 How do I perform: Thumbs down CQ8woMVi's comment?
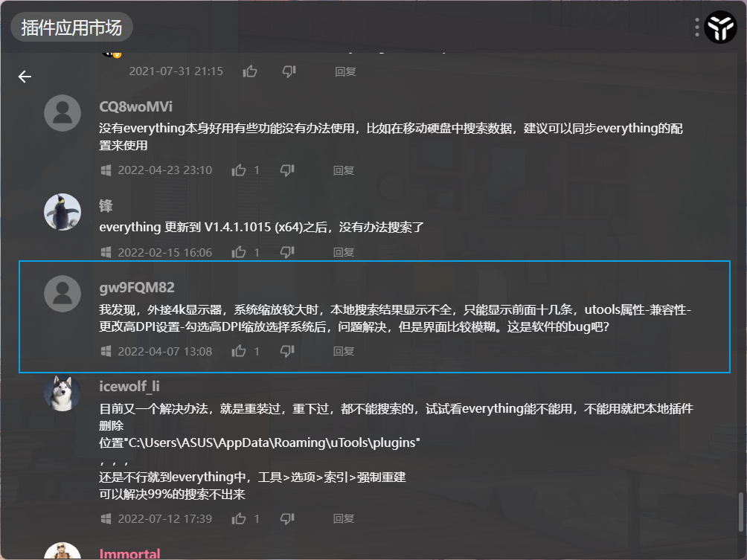[287, 170]
